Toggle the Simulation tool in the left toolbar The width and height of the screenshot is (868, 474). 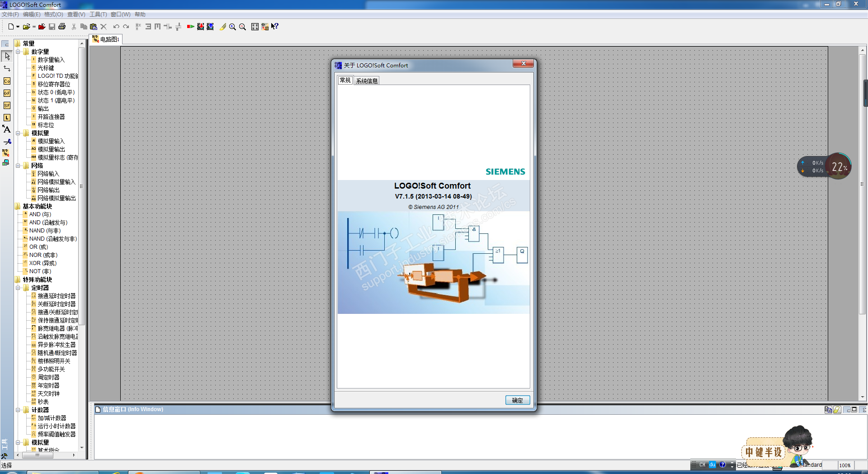click(6, 153)
